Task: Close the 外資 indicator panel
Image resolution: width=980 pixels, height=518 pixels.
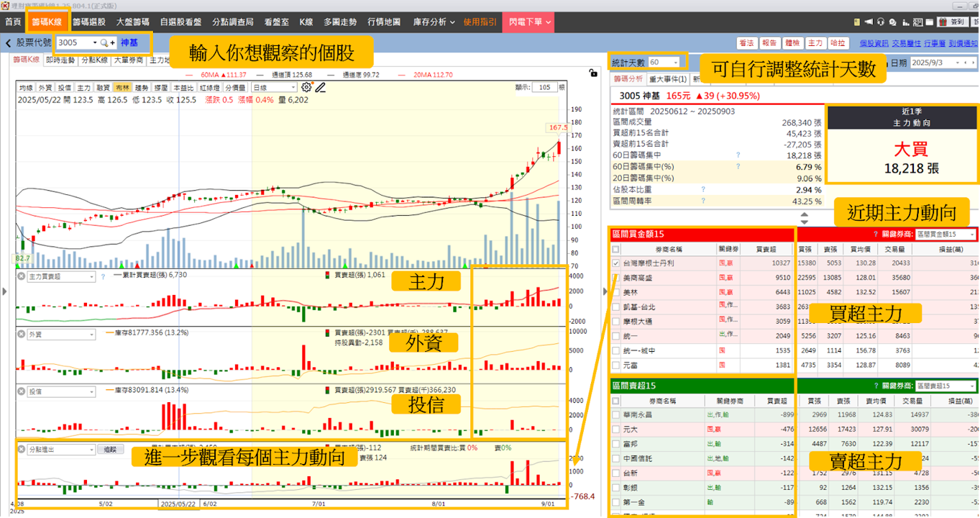Action: click(x=22, y=334)
